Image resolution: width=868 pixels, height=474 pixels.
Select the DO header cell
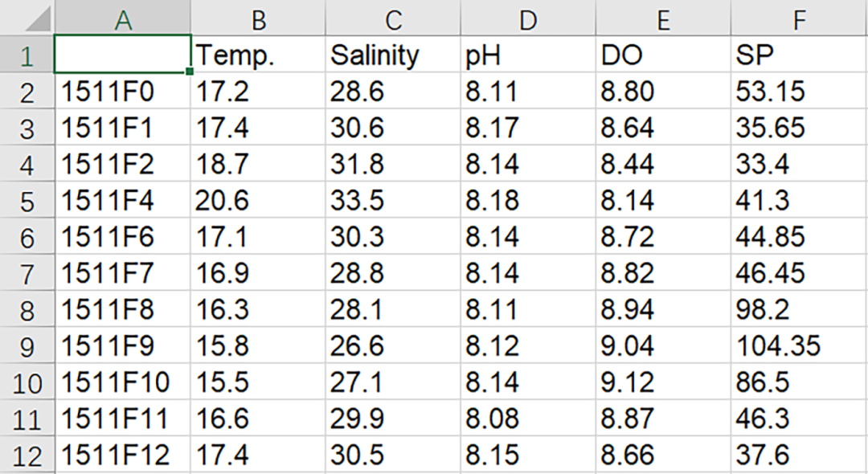tap(663, 54)
